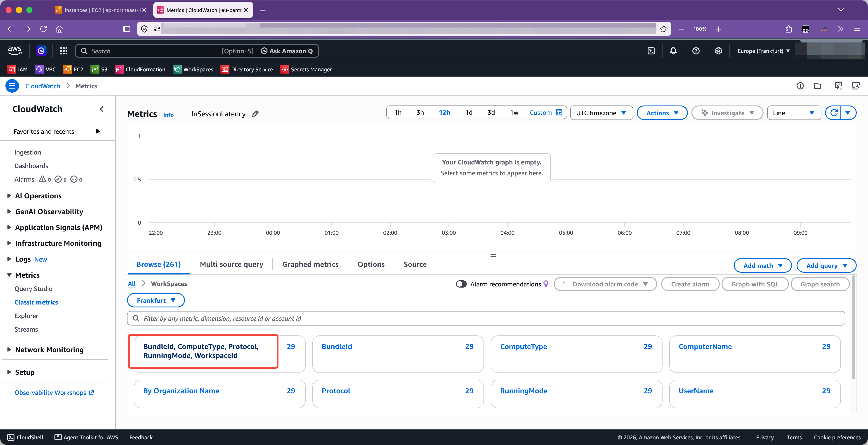The height and width of the screenshot is (445, 868).
Task: Open the VPC shortcut in favorites bar
Action: click(x=45, y=69)
